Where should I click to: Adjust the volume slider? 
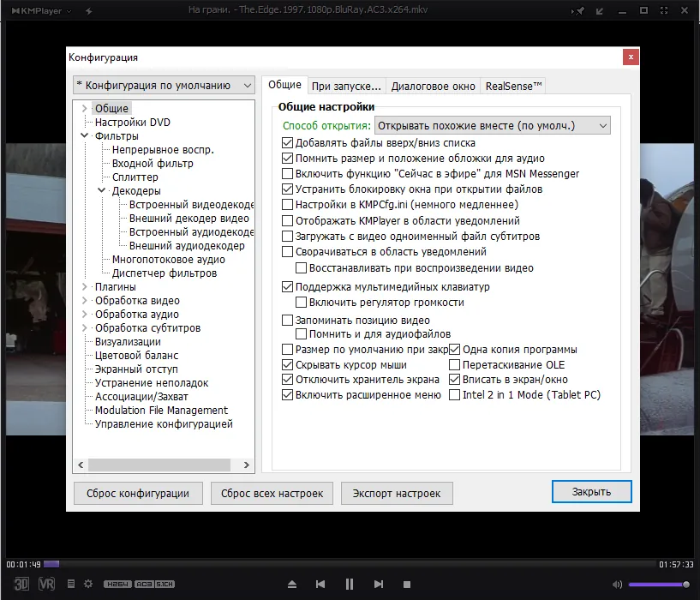(x=659, y=585)
